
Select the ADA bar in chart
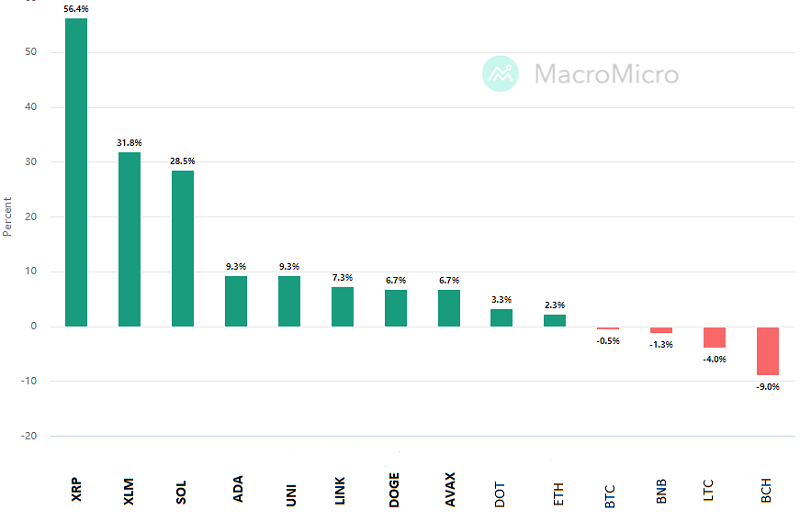coord(236,301)
